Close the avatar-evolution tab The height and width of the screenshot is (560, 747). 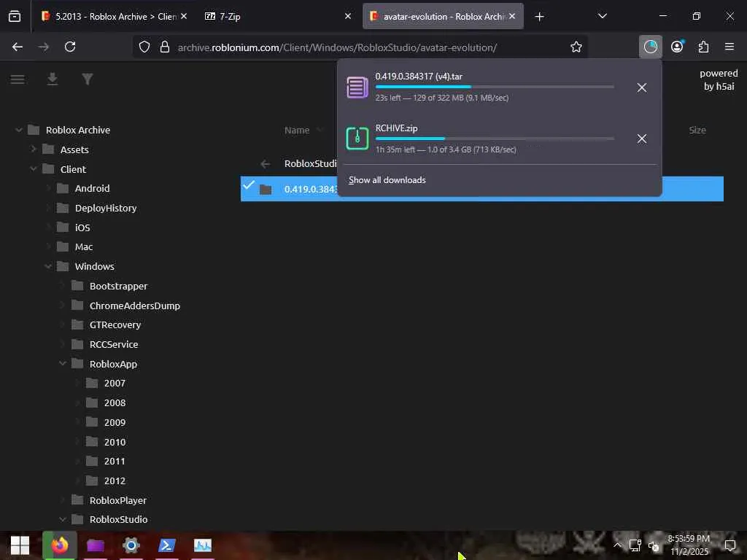click(512, 16)
